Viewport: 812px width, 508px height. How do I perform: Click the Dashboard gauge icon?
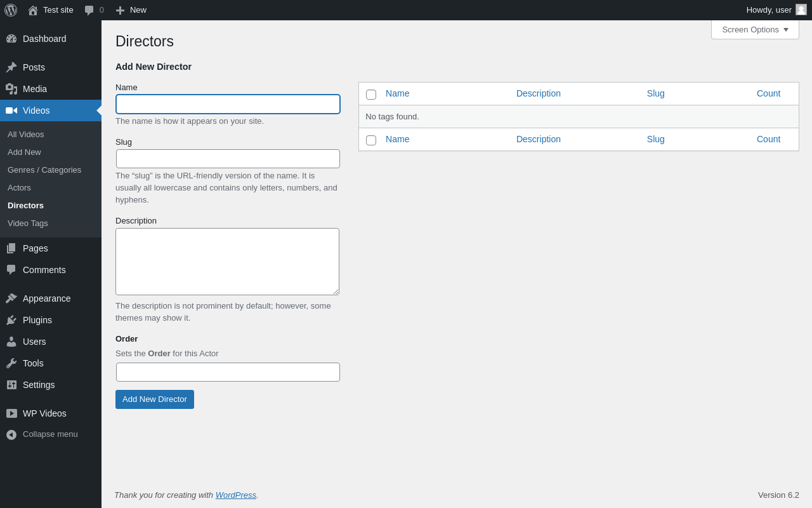point(11,39)
